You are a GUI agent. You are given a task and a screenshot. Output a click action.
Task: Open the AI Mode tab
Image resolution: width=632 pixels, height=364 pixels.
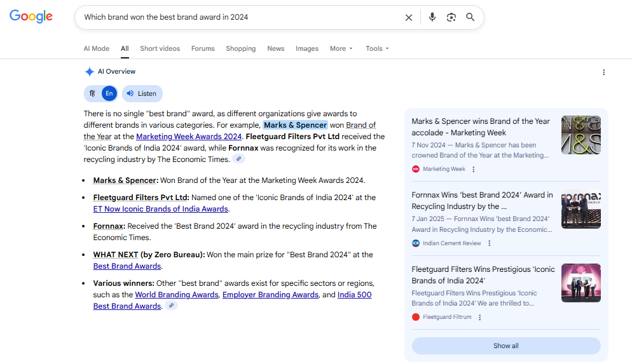coord(97,49)
